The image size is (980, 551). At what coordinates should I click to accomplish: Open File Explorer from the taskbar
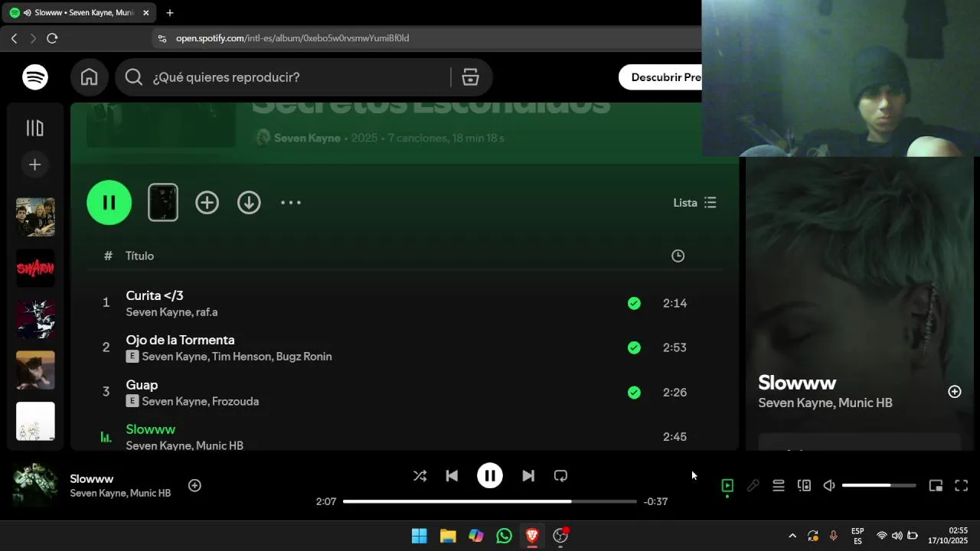(448, 536)
